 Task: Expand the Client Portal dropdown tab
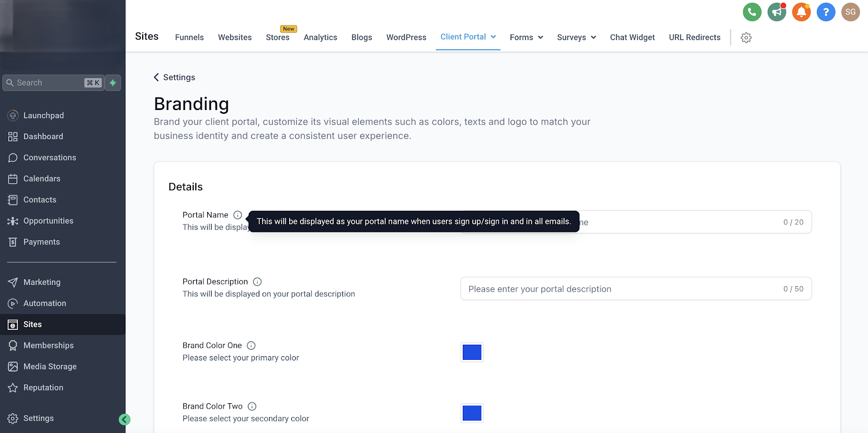[x=468, y=37]
